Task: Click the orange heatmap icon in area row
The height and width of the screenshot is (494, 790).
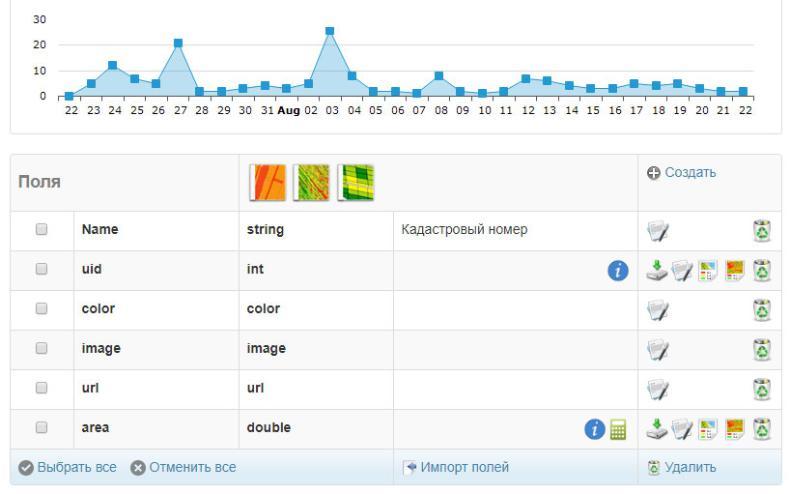Action: pyautogui.click(x=735, y=429)
